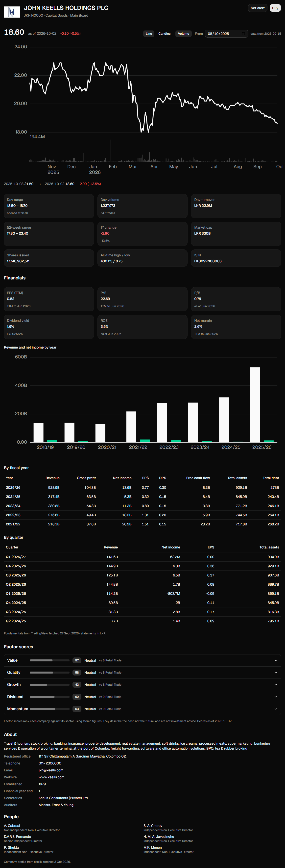Screen dimensions: 285x868
Task: Click the Buy button
Action: pos(275,8)
